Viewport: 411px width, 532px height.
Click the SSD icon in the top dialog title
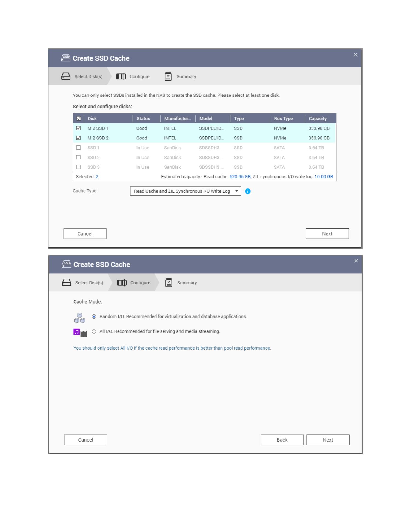click(66, 58)
